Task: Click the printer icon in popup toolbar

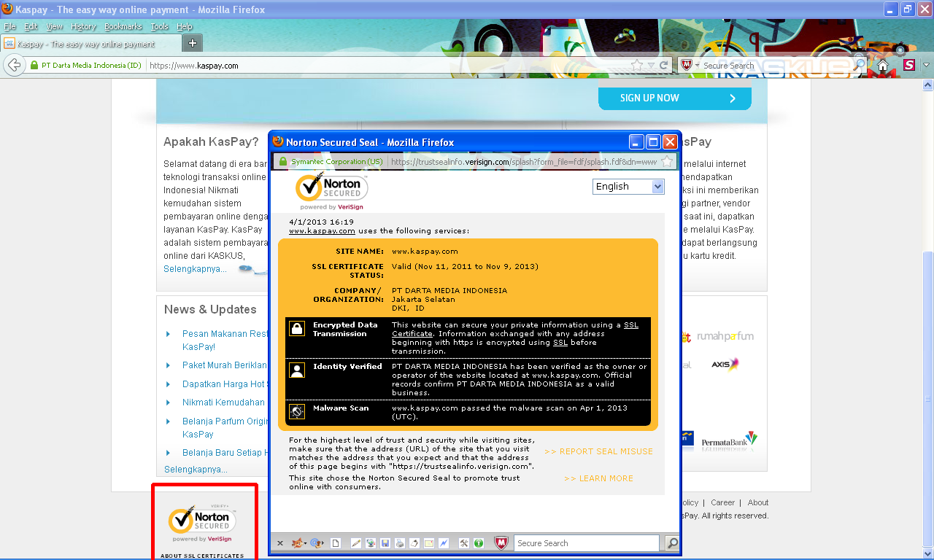Action: (x=399, y=543)
